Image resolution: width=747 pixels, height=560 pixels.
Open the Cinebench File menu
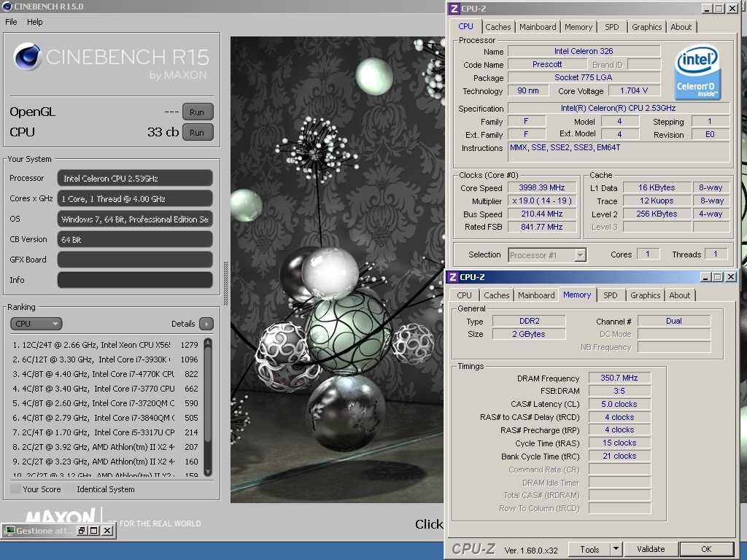pyautogui.click(x=11, y=22)
